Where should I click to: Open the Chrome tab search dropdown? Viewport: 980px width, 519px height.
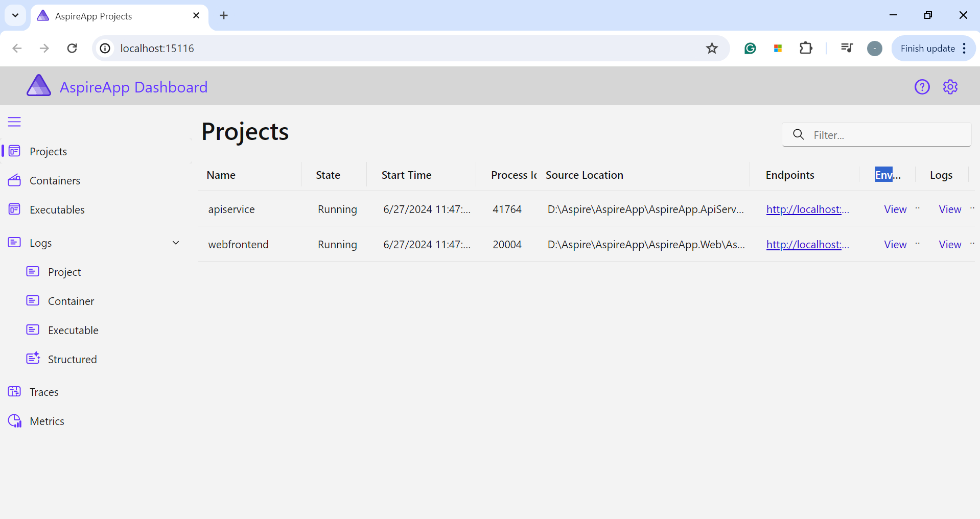point(15,15)
